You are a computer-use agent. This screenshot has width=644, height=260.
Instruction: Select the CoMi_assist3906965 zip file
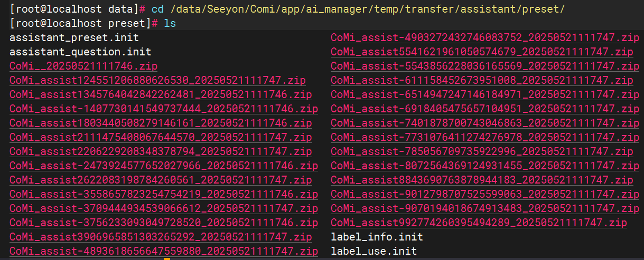click(161, 237)
